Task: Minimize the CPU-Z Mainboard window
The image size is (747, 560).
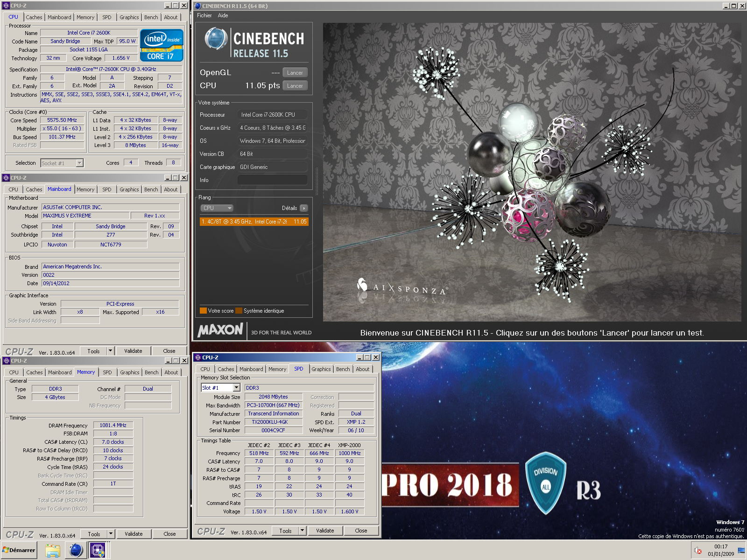Action: click(x=168, y=178)
